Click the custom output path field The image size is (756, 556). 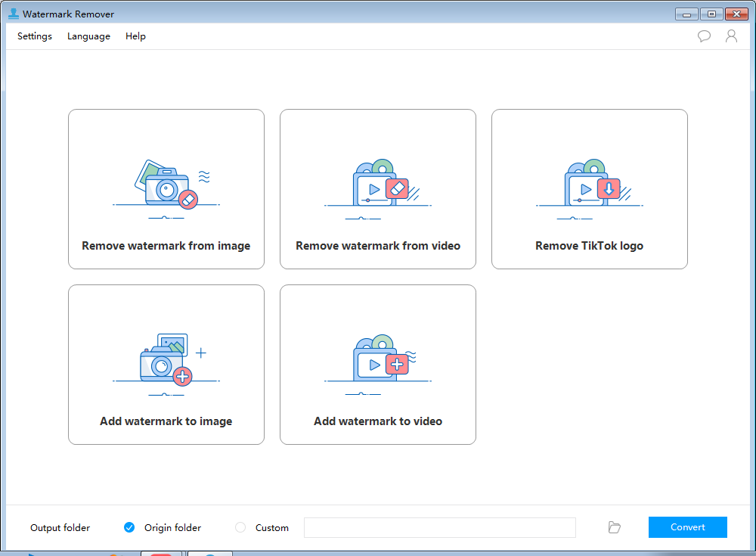pos(440,527)
